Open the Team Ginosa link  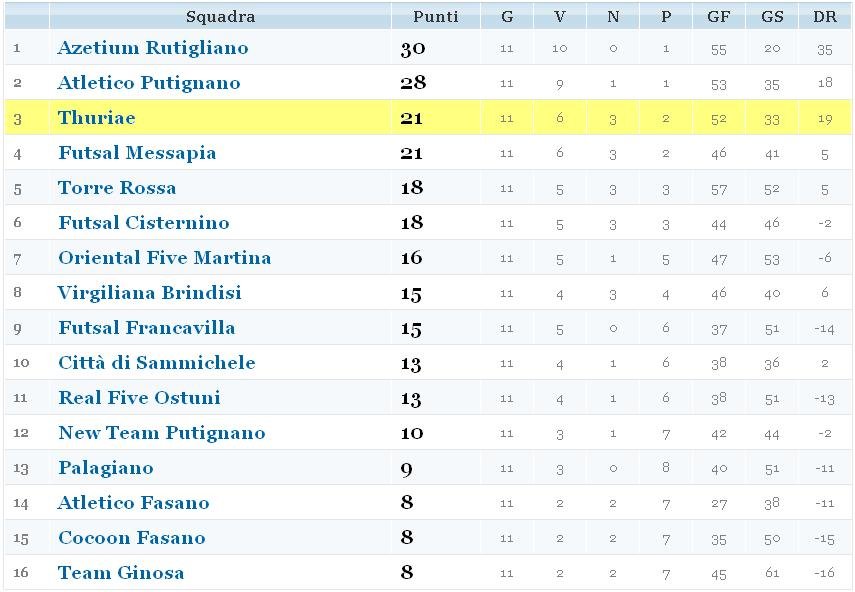point(121,573)
